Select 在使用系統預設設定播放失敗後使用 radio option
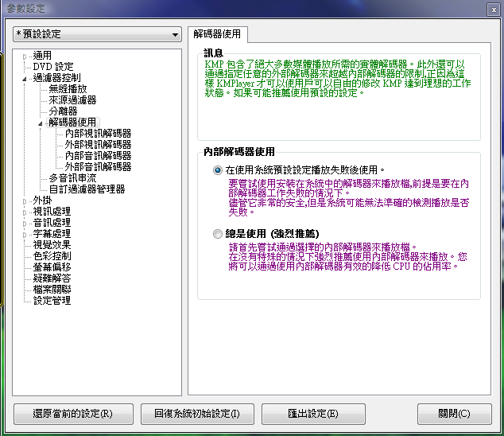 pyautogui.click(x=219, y=170)
